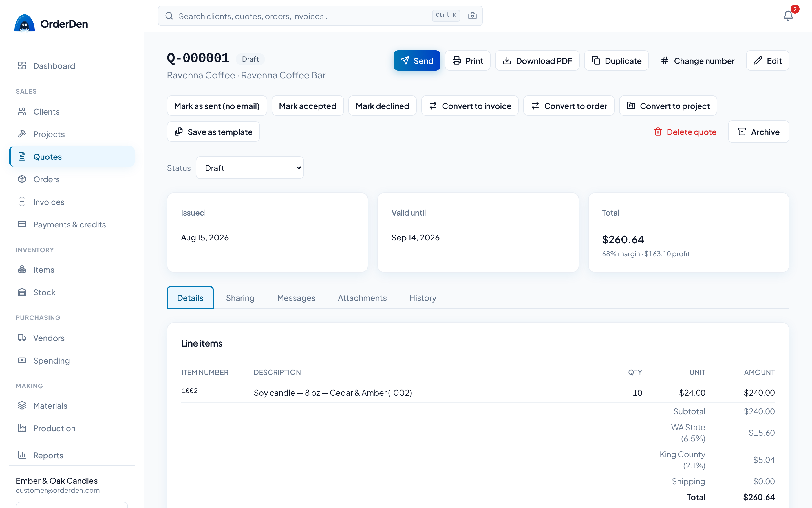Image resolution: width=812 pixels, height=508 pixels.
Task: Open Stock page in sidebar
Action: tap(72, 292)
